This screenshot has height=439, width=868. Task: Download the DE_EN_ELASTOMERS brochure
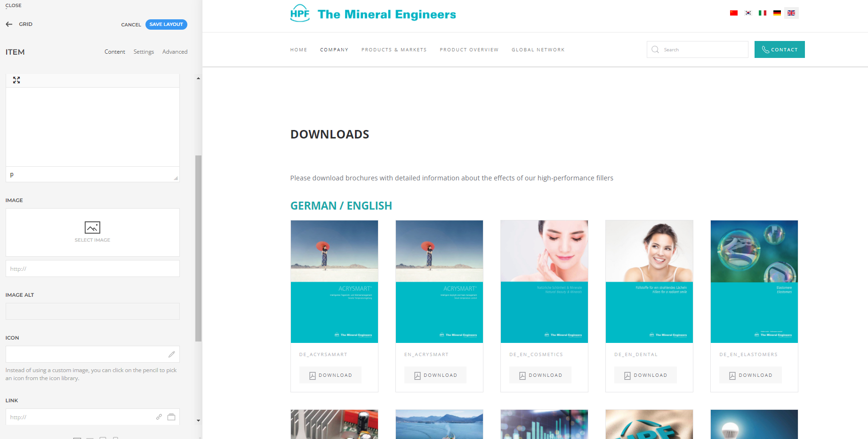750,375
